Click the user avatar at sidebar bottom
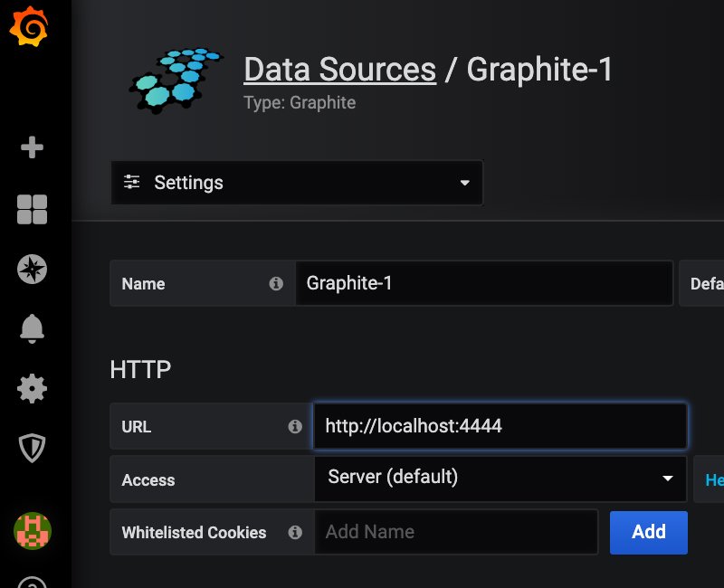Viewport: 724px width, 588px height. (x=33, y=532)
